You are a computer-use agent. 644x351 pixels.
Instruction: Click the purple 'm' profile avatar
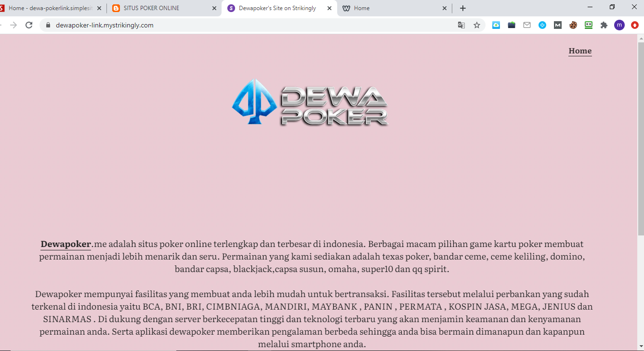[x=619, y=25]
